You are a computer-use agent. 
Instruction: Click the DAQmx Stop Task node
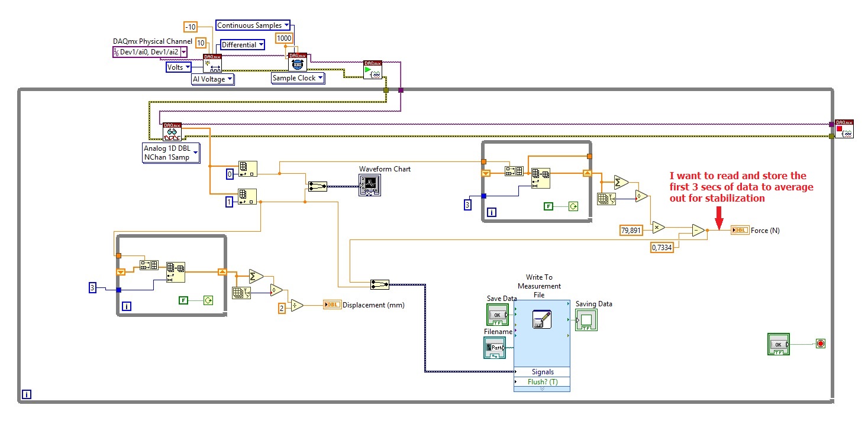(844, 129)
